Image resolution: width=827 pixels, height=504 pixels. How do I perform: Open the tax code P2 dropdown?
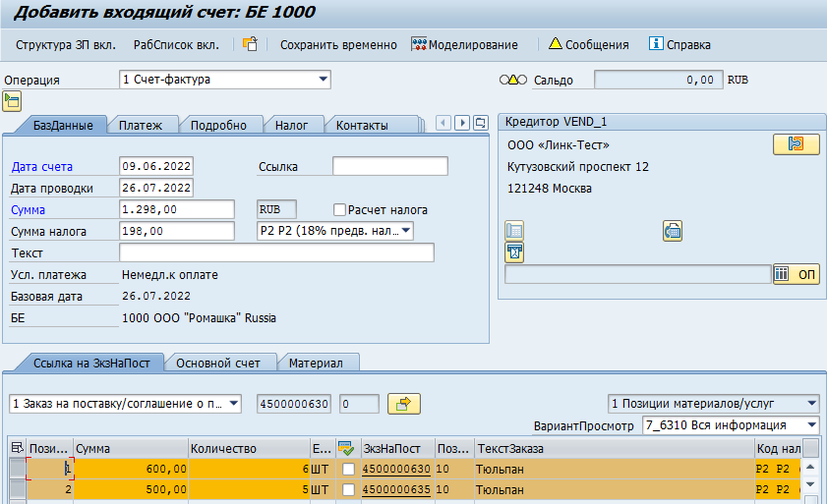tap(406, 231)
